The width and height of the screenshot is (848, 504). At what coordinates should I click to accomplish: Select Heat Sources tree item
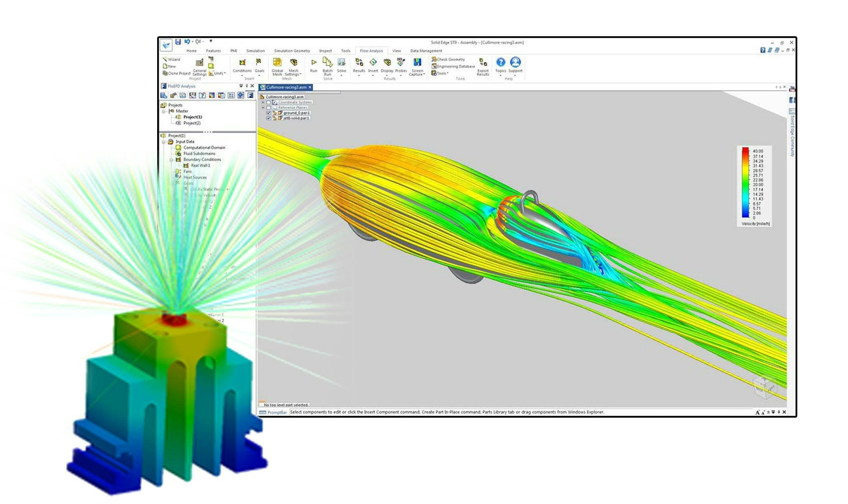(x=195, y=178)
